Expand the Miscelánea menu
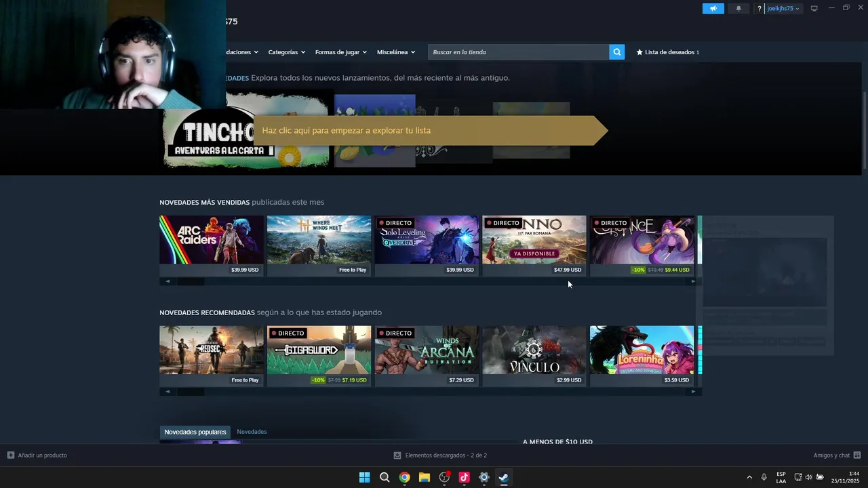The height and width of the screenshot is (488, 868). click(x=396, y=52)
